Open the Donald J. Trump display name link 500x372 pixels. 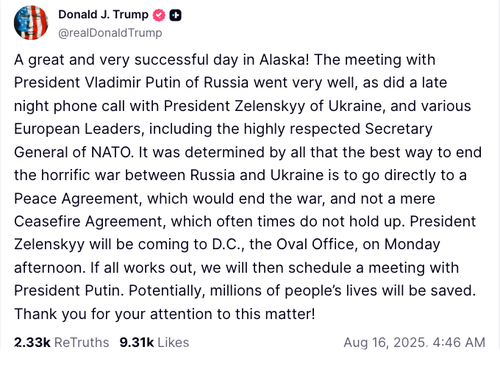[x=103, y=14]
